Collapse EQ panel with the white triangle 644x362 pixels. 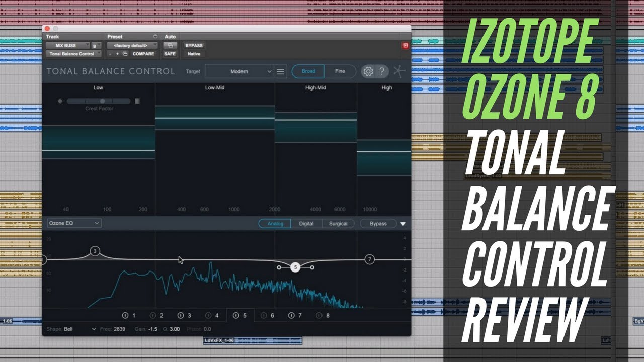pos(403,224)
